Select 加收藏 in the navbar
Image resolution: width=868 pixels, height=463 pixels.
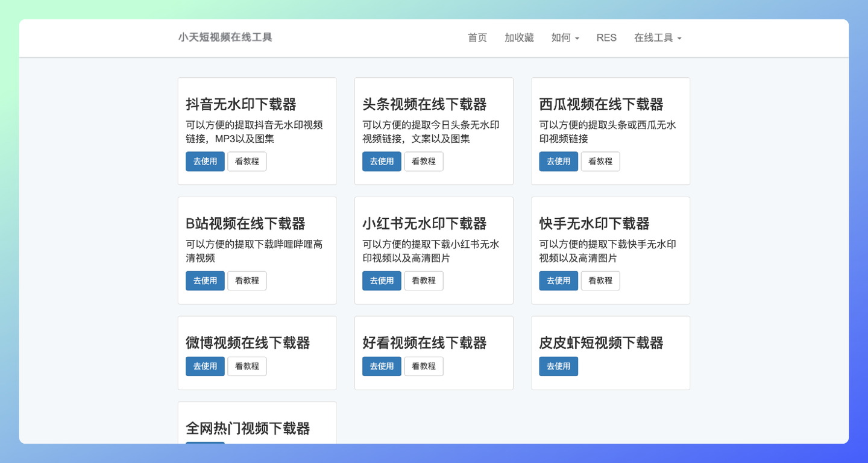point(519,38)
